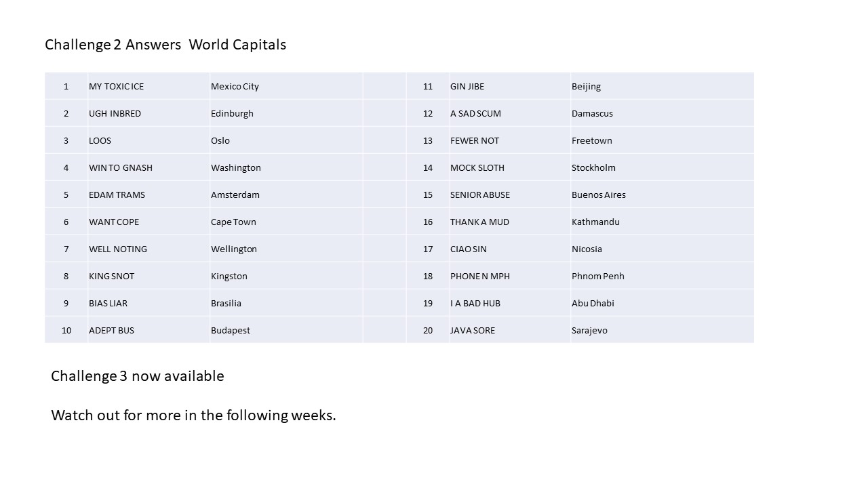The height and width of the screenshot is (488, 868).
Task: Select the Damascus answer cell
Action: tap(663, 113)
